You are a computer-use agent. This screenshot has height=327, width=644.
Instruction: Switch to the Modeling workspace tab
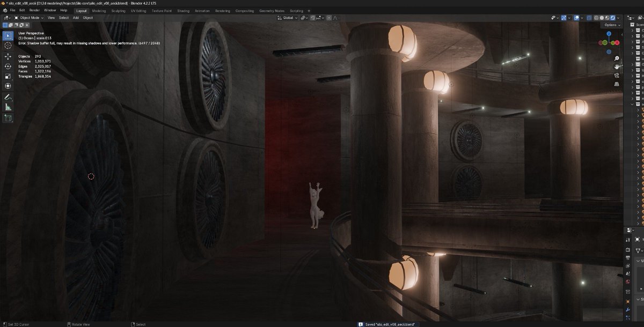(99, 11)
